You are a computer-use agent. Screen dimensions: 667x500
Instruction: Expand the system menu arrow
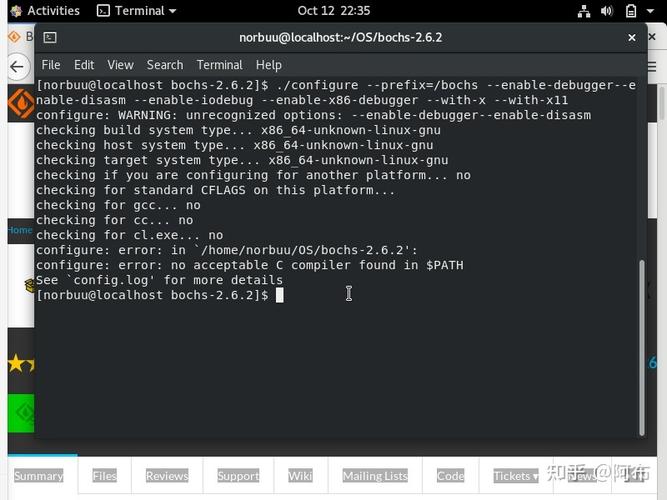coord(650,11)
